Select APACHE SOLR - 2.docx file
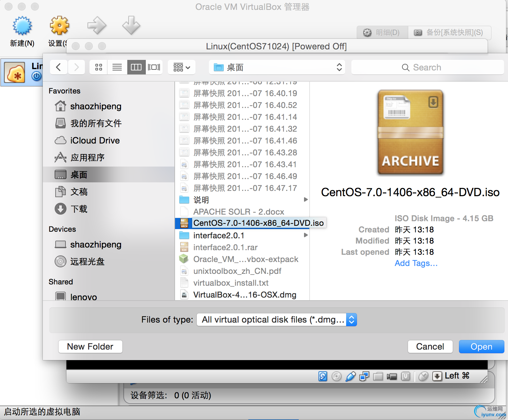The image size is (508, 420). 242,212
